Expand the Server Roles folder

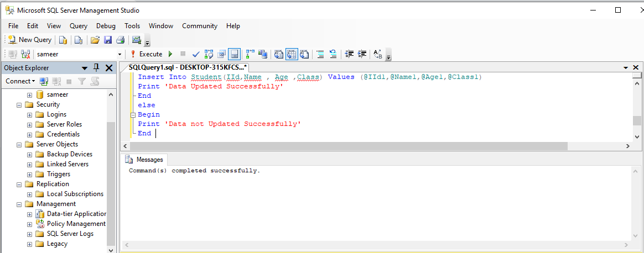[29, 124]
